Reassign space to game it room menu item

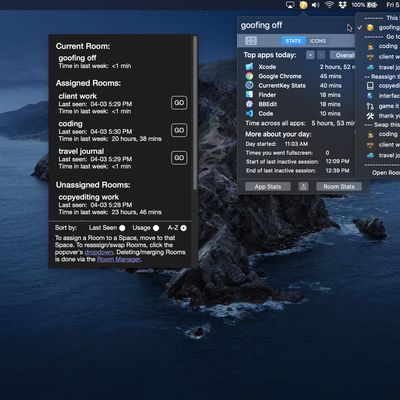[x=382, y=106]
